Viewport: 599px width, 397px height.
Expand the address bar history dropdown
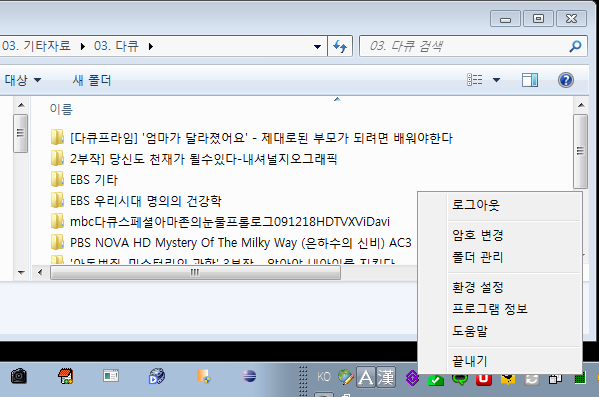point(317,47)
